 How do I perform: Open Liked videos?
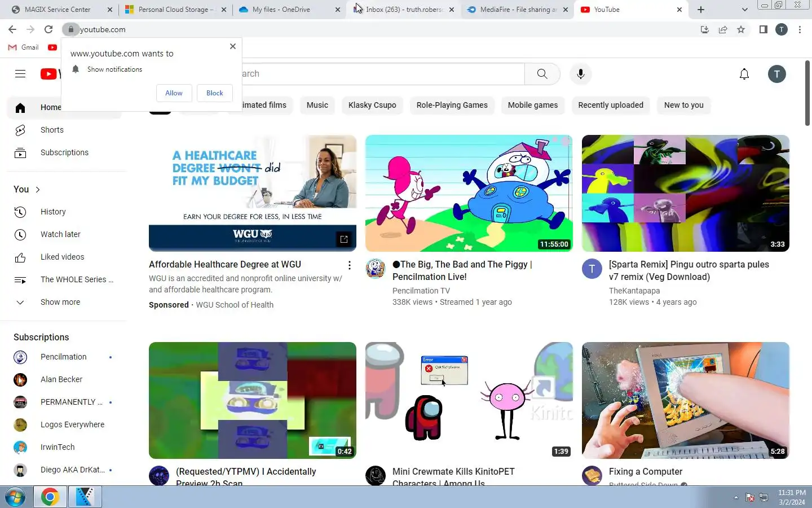click(x=64, y=257)
